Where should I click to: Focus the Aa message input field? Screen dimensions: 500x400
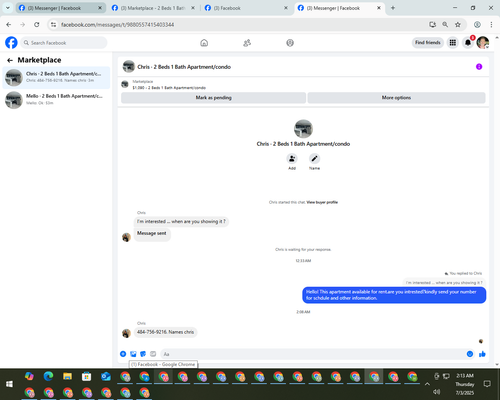(313, 354)
